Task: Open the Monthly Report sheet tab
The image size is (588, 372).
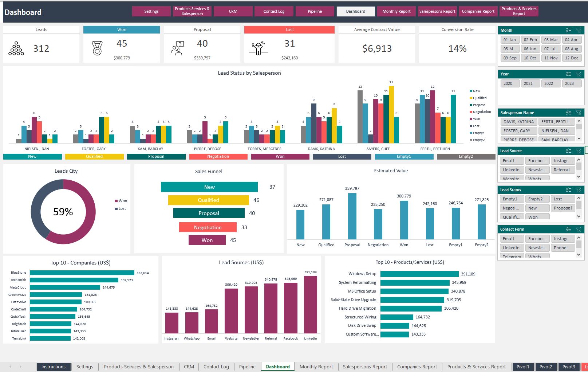Action: [316, 367]
